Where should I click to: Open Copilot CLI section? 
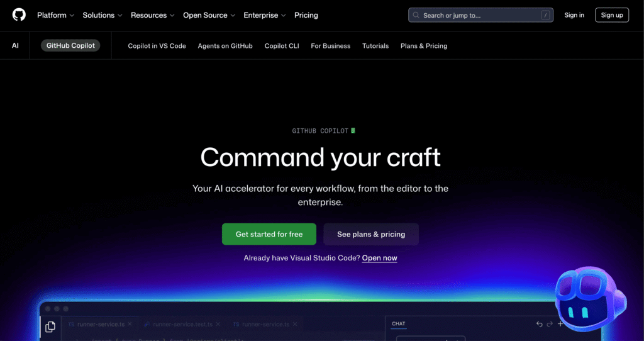(x=282, y=46)
